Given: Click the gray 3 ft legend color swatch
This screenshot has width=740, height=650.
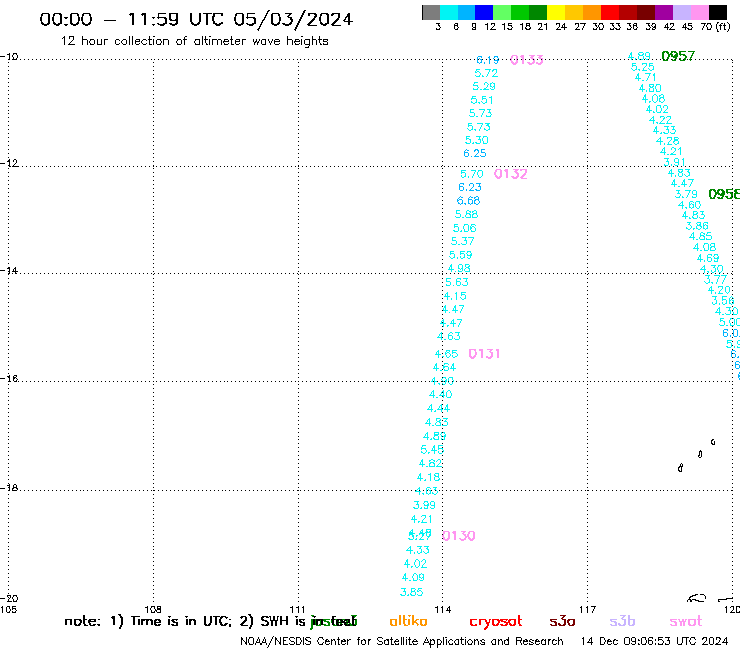Looking at the screenshot, I should click(431, 12).
